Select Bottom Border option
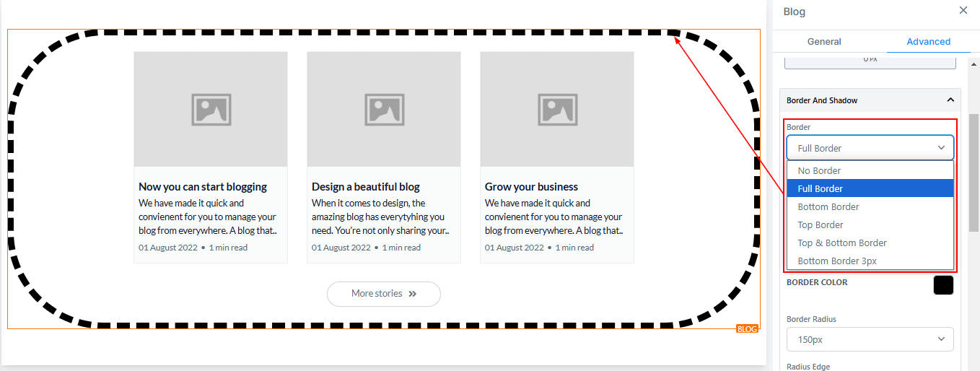980x371 pixels. point(828,207)
